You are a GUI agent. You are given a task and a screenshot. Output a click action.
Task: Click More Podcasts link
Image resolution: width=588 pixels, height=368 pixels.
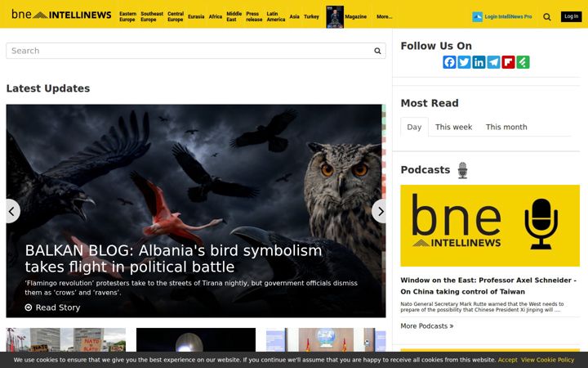click(427, 326)
